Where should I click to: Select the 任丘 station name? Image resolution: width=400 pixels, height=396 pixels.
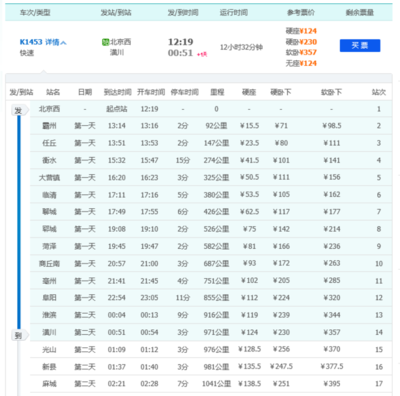click(49, 143)
